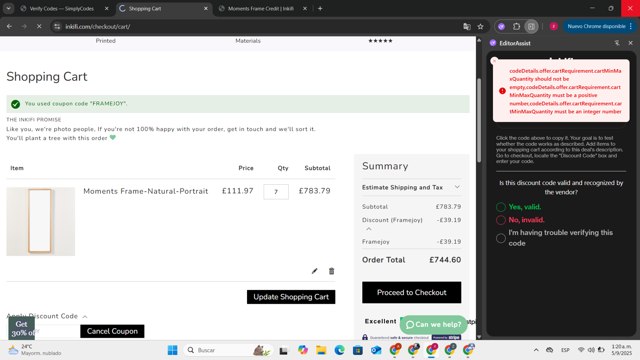Viewport: 640px width, 360px height.
Task: Open File Explorer from the taskbar
Action: click(321, 350)
